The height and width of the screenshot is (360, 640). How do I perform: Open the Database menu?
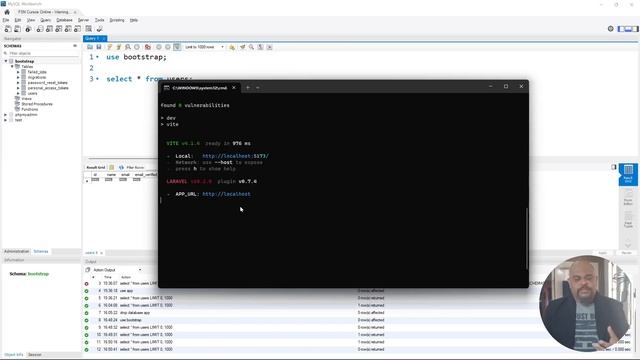tap(64, 20)
